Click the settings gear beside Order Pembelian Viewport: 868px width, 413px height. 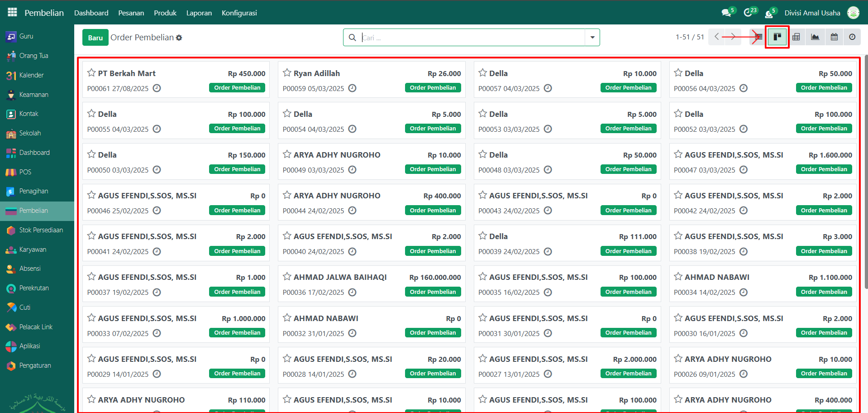point(179,38)
